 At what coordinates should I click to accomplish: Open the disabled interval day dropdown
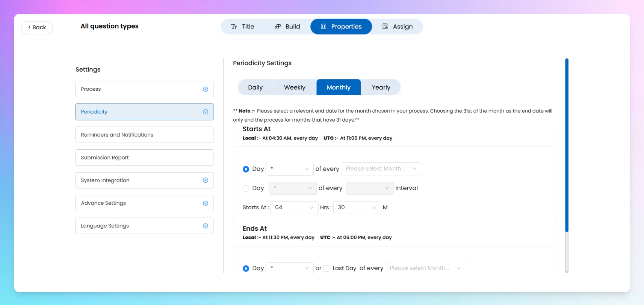[x=293, y=188]
